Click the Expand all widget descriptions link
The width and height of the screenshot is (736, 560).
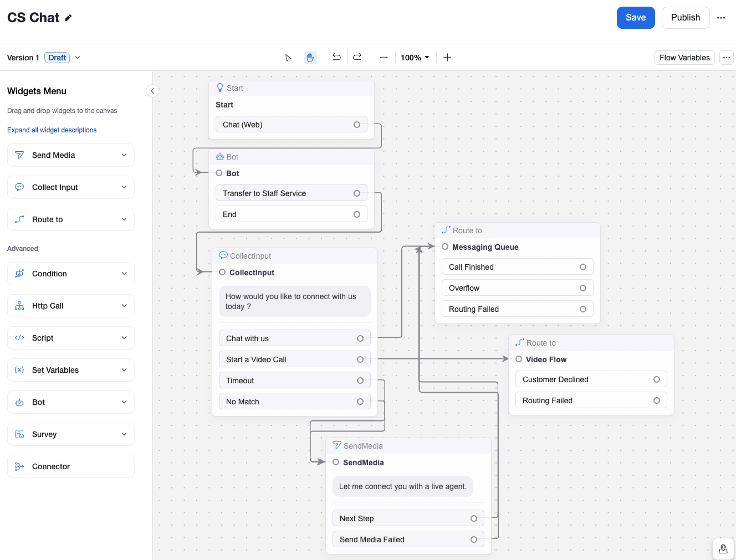(52, 130)
